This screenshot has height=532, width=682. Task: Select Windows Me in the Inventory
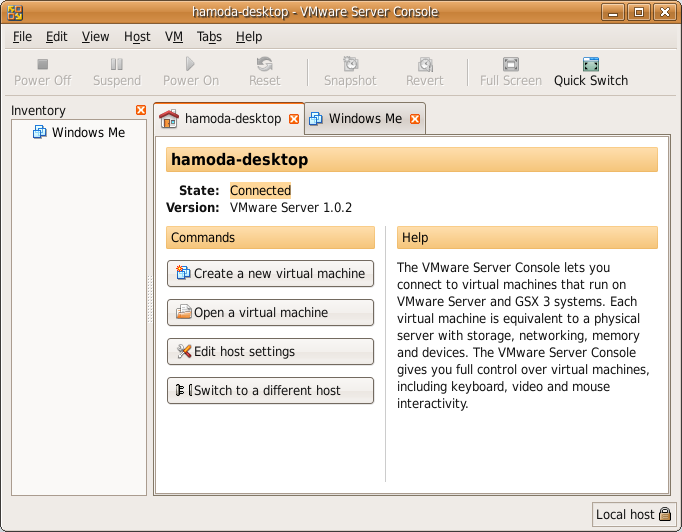click(x=88, y=132)
